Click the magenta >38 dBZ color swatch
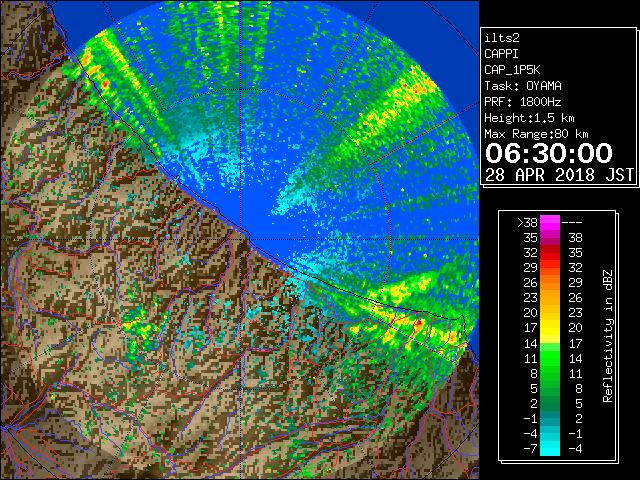Screen dimensions: 640x480 coord(550,223)
